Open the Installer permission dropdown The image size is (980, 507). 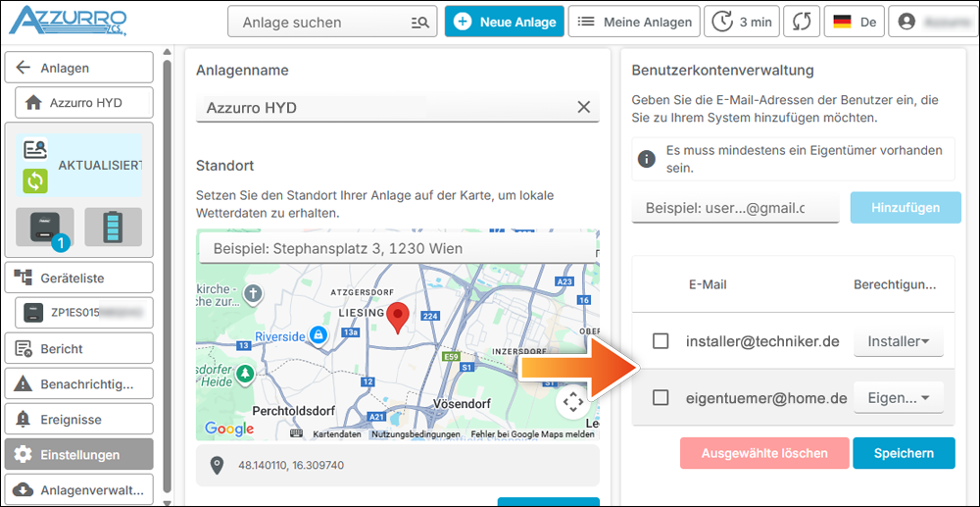coord(898,341)
